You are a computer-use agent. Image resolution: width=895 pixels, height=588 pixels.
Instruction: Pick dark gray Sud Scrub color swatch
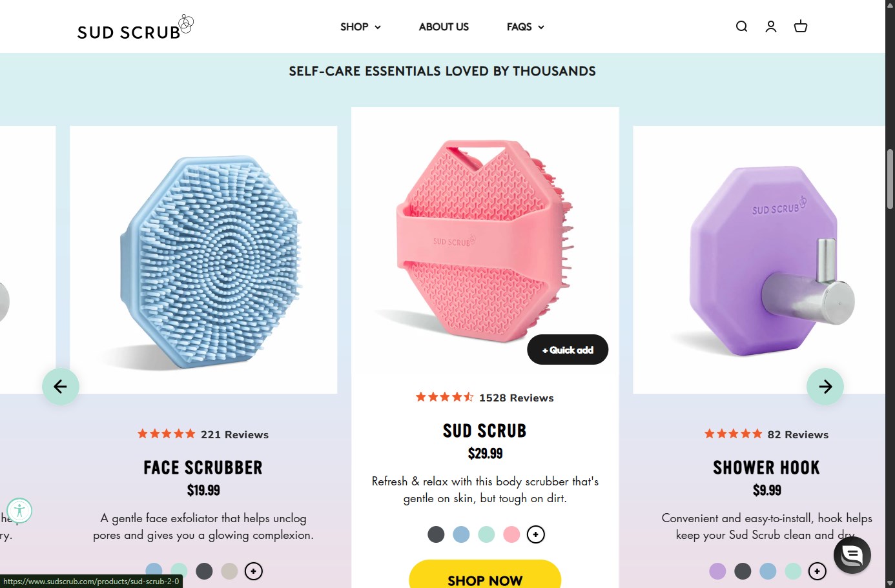click(436, 534)
